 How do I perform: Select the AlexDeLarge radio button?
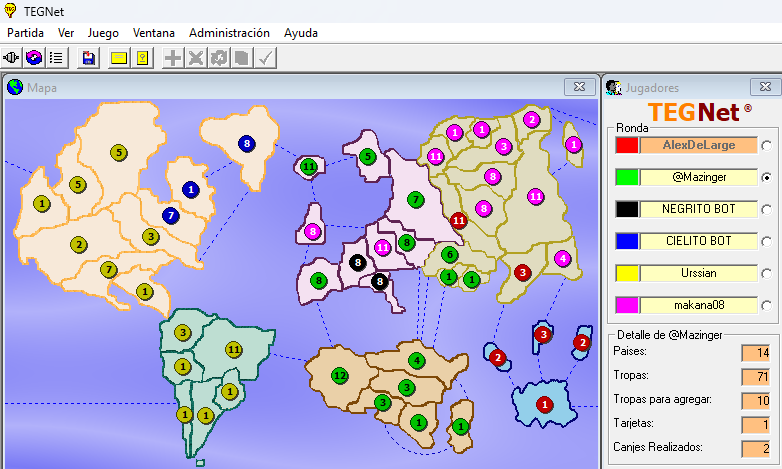[767, 146]
